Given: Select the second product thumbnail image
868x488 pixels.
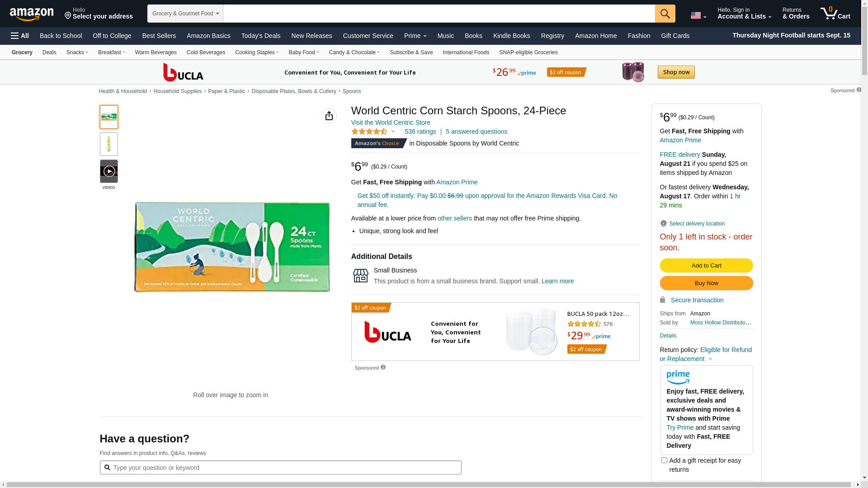Looking at the screenshot, I should (x=108, y=144).
